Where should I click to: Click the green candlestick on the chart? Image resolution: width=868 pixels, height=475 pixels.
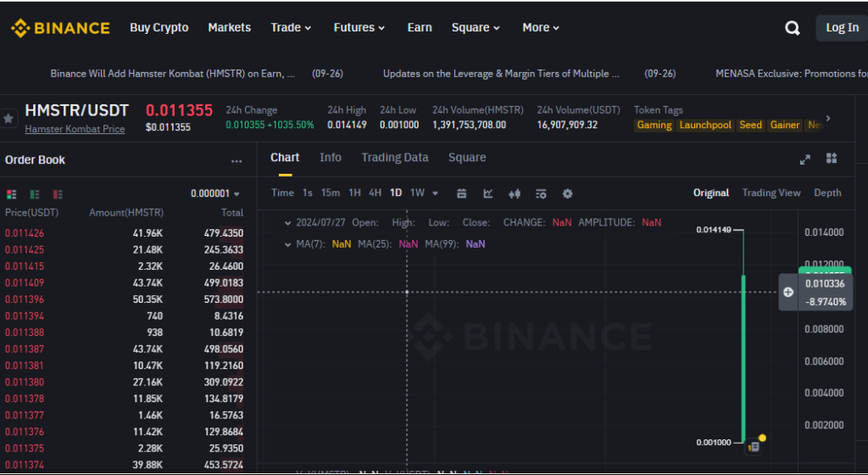(743, 358)
